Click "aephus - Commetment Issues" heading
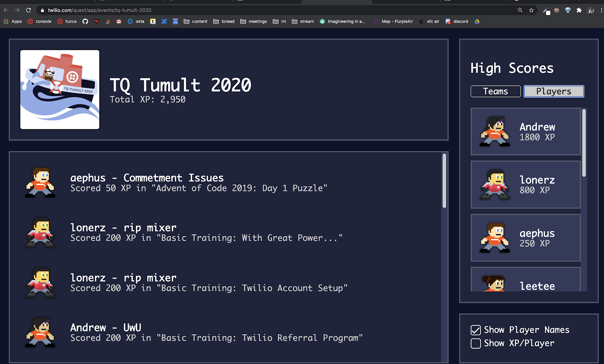 click(147, 178)
